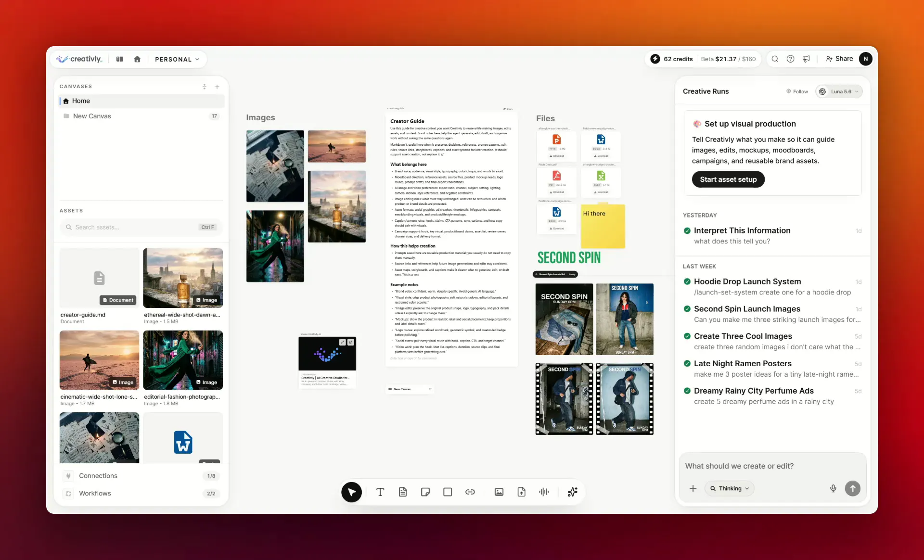The image size is (924, 560).
Task: Click the Creativly logo
Action: (79, 59)
